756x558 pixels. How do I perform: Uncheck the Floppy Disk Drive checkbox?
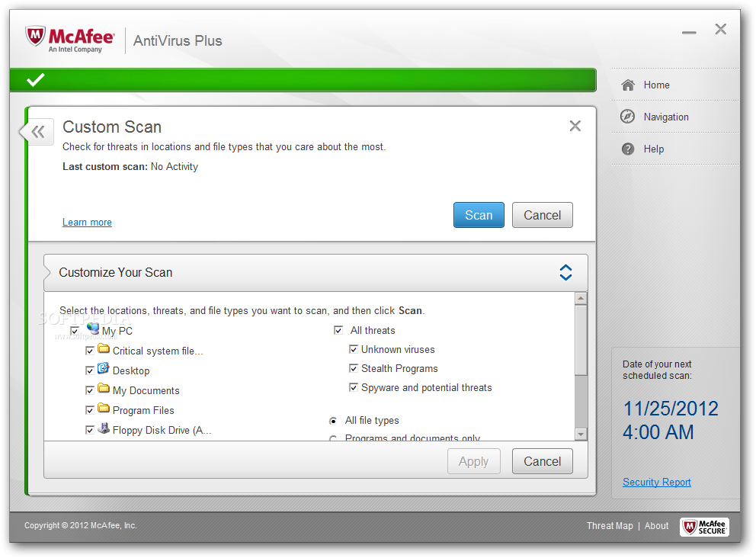pos(90,430)
